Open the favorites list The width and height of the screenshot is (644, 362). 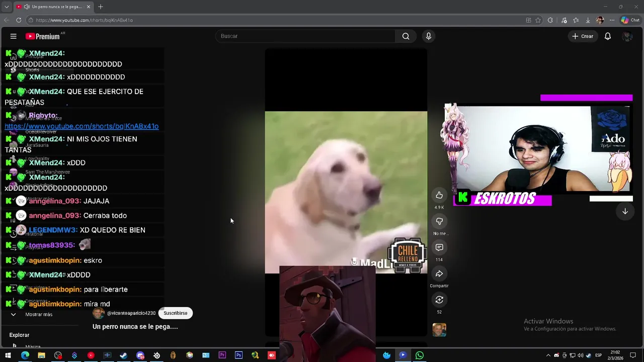576,20
